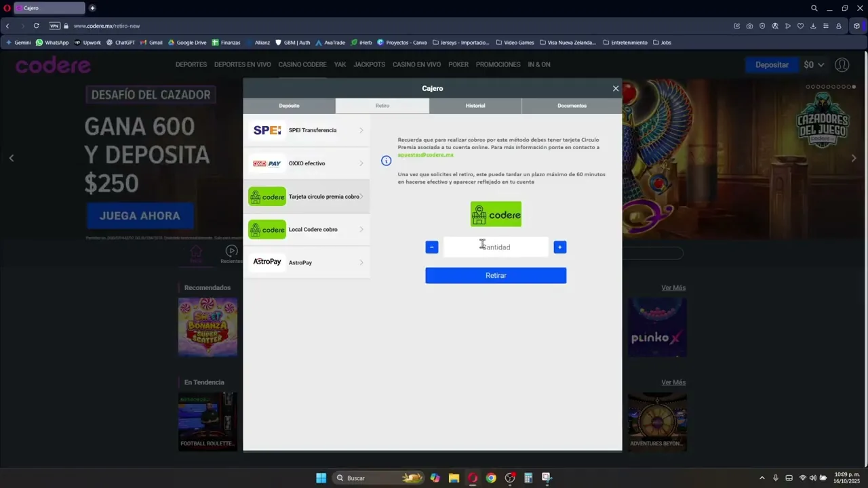Click the info icon beside withdrawal notice
Viewport: 868px width, 488px height.
[x=387, y=161]
